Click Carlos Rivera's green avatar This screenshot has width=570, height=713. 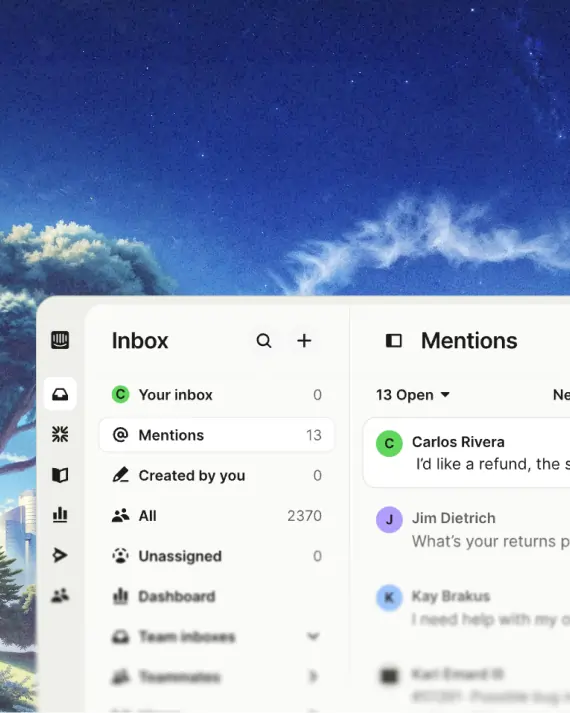pos(389,443)
